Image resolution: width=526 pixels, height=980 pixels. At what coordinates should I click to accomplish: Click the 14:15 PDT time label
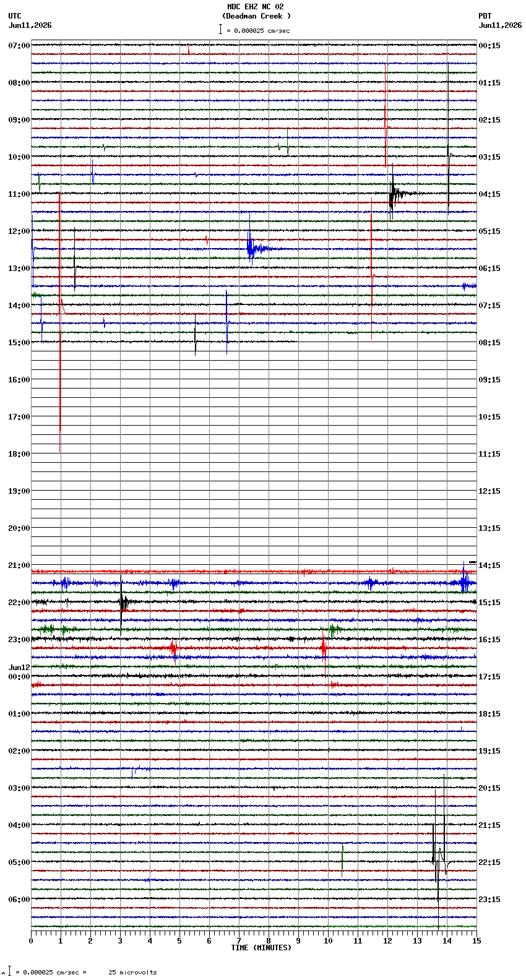click(489, 565)
